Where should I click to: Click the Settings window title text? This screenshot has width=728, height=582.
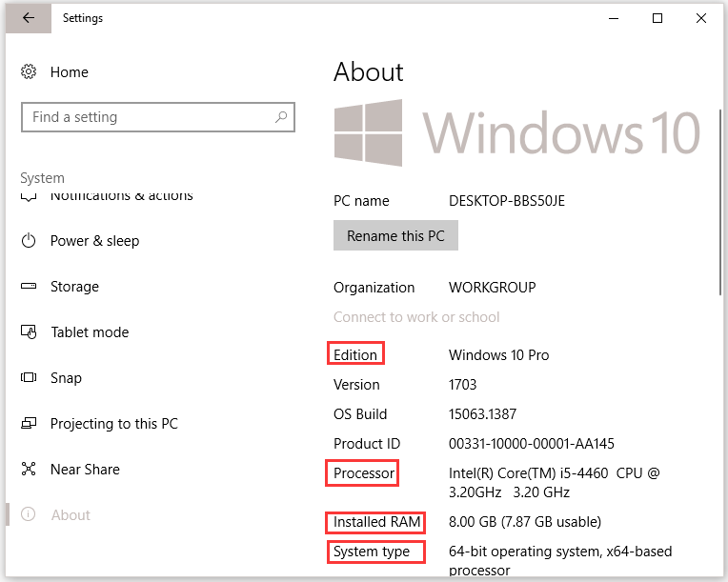point(83,18)
